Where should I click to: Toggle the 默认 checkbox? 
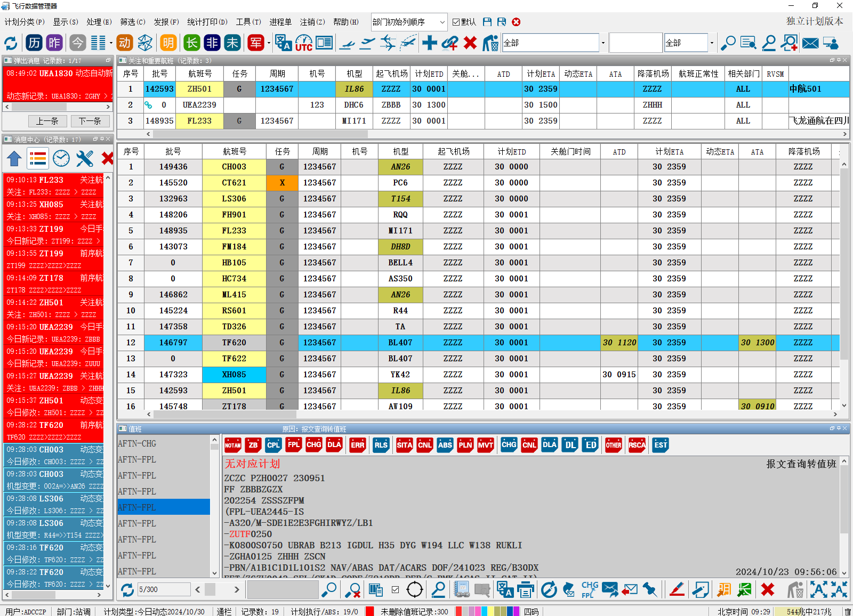coord(456,22)
